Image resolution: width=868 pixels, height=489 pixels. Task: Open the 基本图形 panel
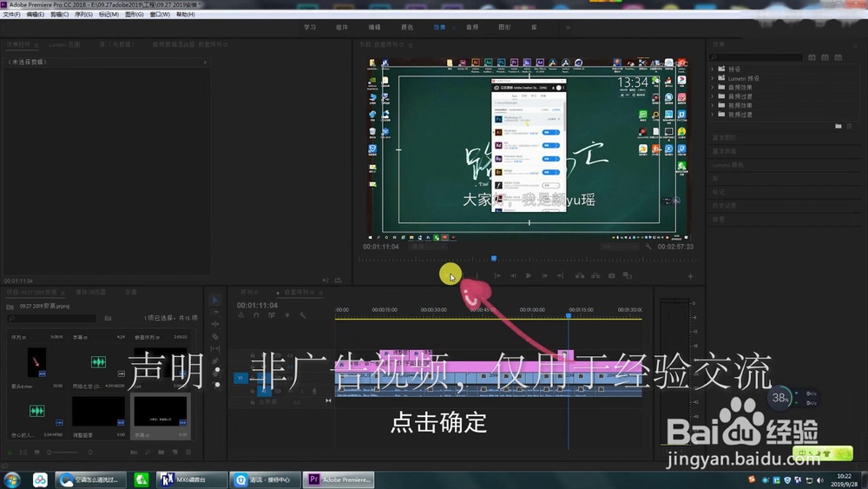pyautogui.click(x=724, y=137)
